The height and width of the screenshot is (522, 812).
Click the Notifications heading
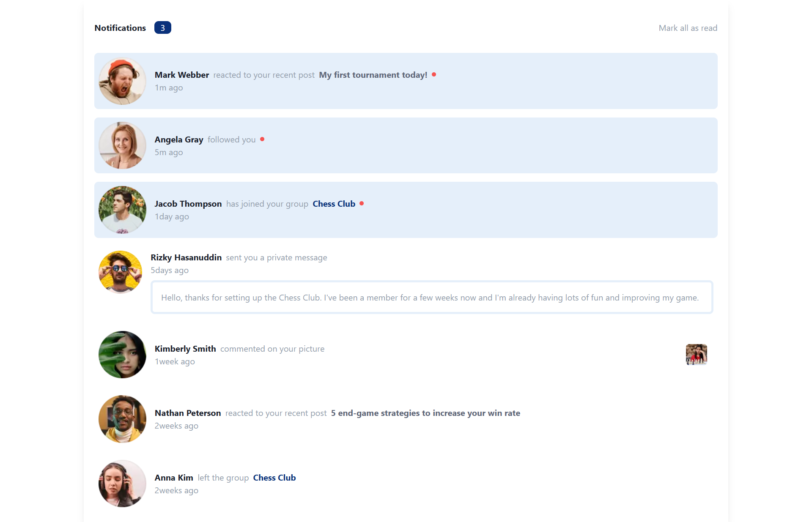tap(120, 28)
